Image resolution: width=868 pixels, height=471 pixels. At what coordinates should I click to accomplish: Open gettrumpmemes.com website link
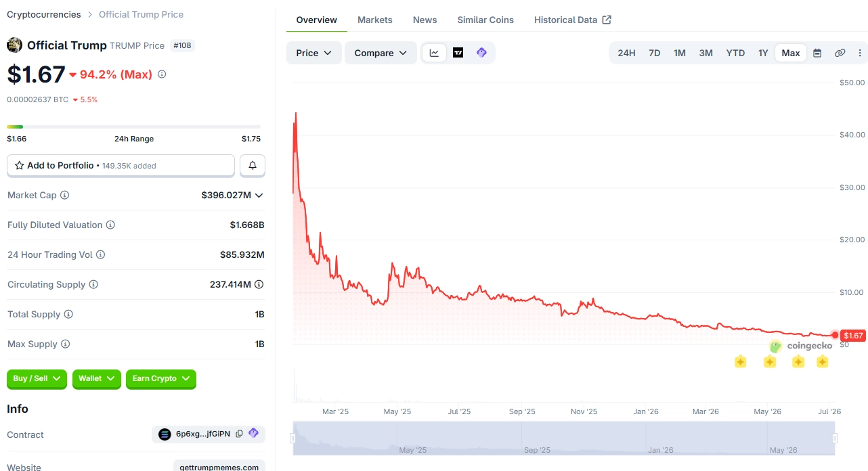pos(219,467)
